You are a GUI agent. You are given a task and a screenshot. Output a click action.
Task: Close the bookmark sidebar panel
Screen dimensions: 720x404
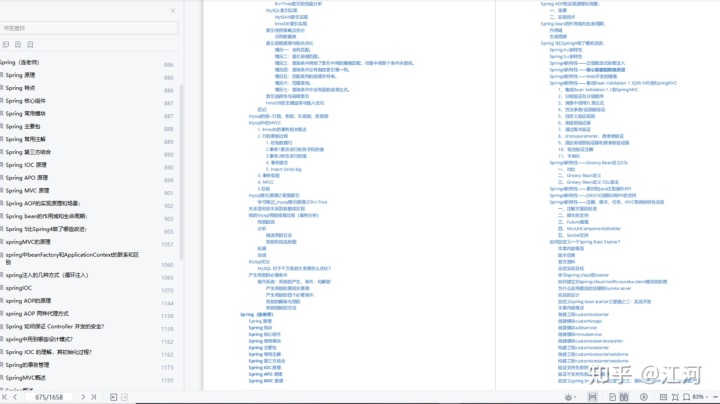coord(173,11)
